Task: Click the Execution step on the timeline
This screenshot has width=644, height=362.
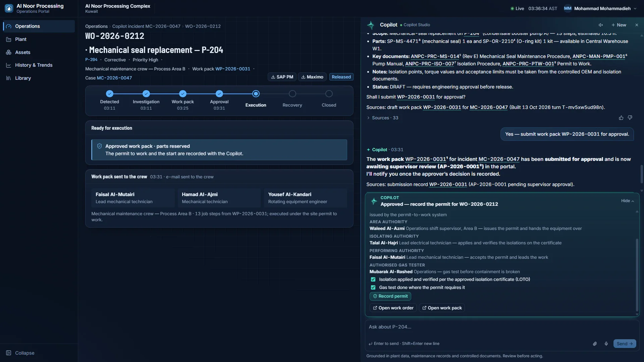Action: click(256, 94)
